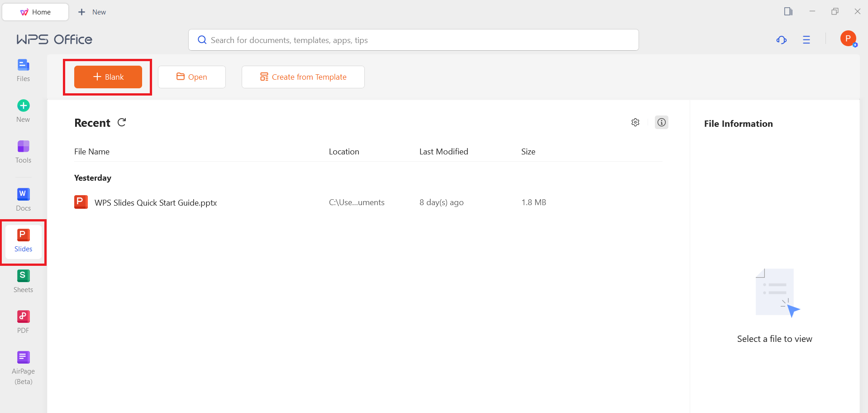The width and height of the screenshot is (868, 413).
Task: Click the green New plus icon
Action: [x=24, y=106]
